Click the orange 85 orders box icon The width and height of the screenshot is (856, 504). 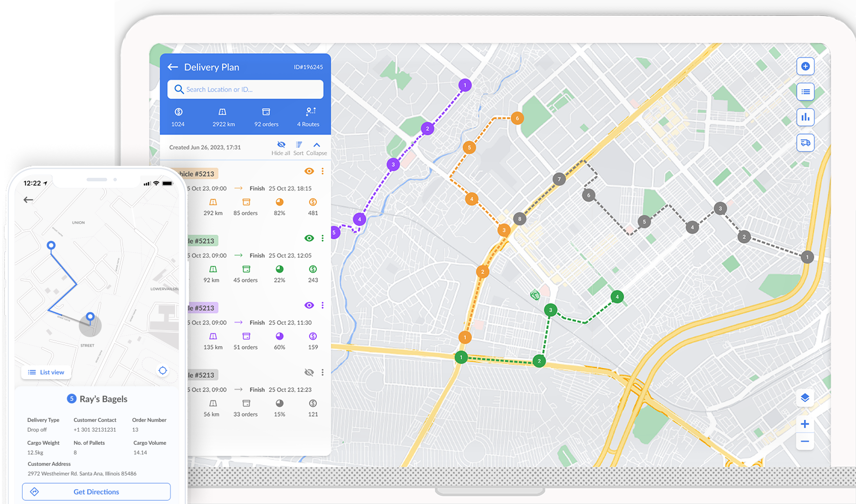(x=246, y=202)
